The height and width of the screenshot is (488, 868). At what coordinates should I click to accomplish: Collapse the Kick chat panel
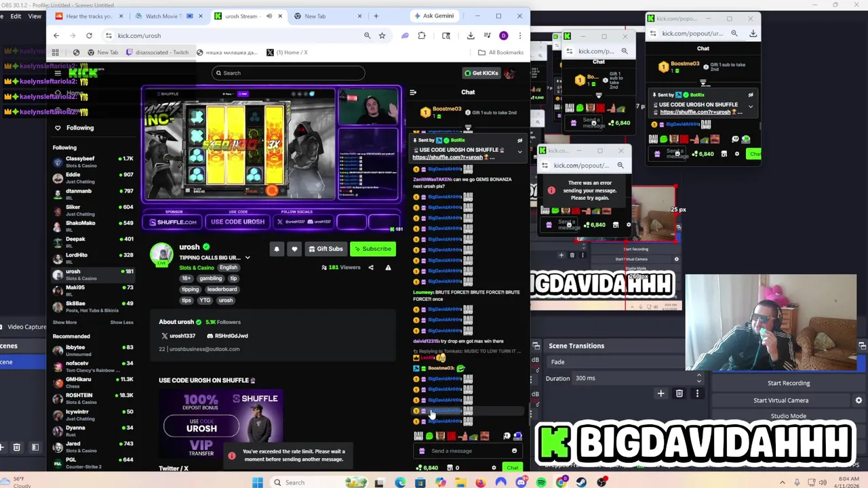coord(413,92)
